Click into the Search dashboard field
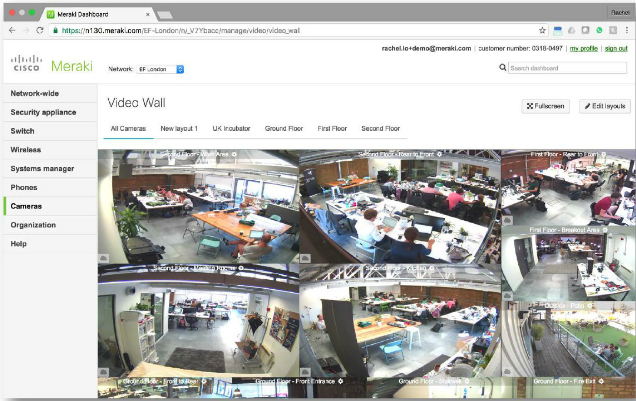The width and height of the screenshot is (636, 401). 567,68
